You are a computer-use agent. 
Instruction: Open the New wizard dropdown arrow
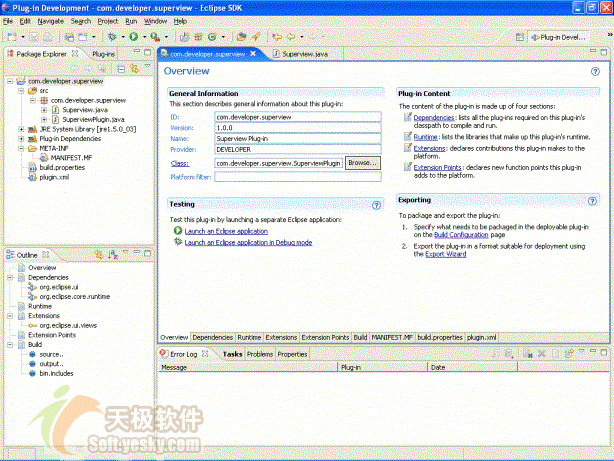[23, 37]
